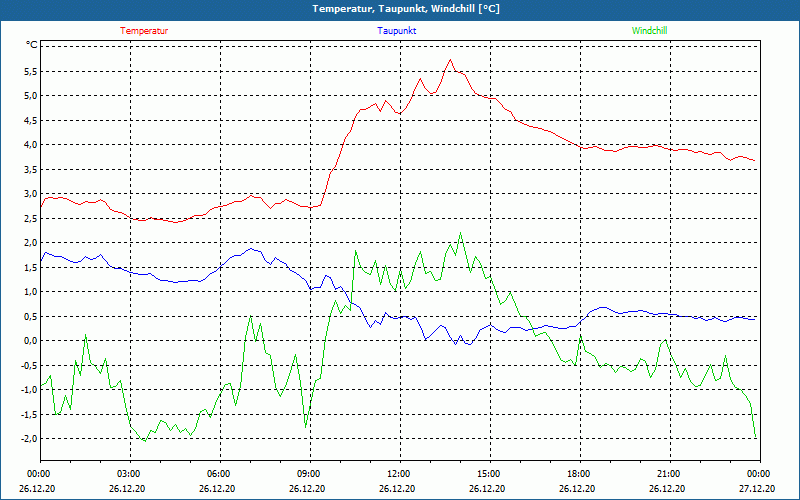This screenshot has height=500, width=800.
Task: Select the 1,0 y-axis value
Action: pos(31,292)
